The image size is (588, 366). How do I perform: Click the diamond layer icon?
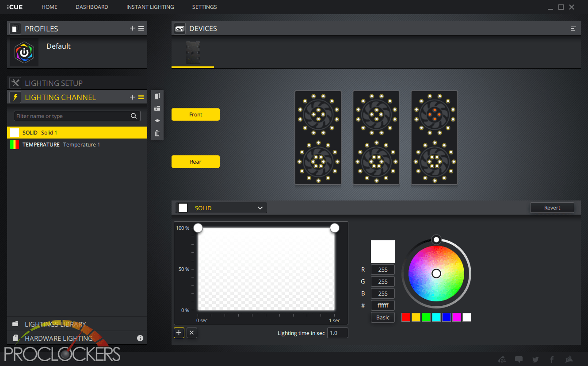point(157,120)
